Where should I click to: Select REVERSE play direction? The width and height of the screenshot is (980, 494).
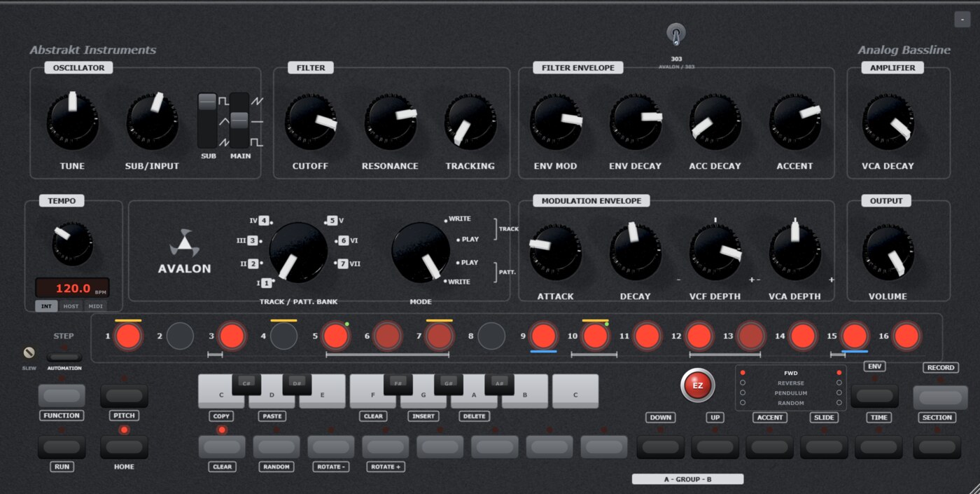pyautogui.click(x=790, y=383)
